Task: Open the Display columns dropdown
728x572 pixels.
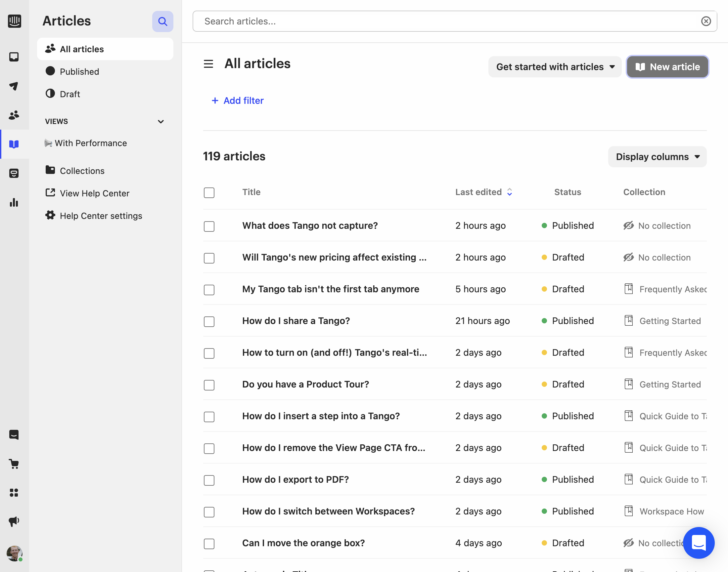Action: tap(657, 157)
